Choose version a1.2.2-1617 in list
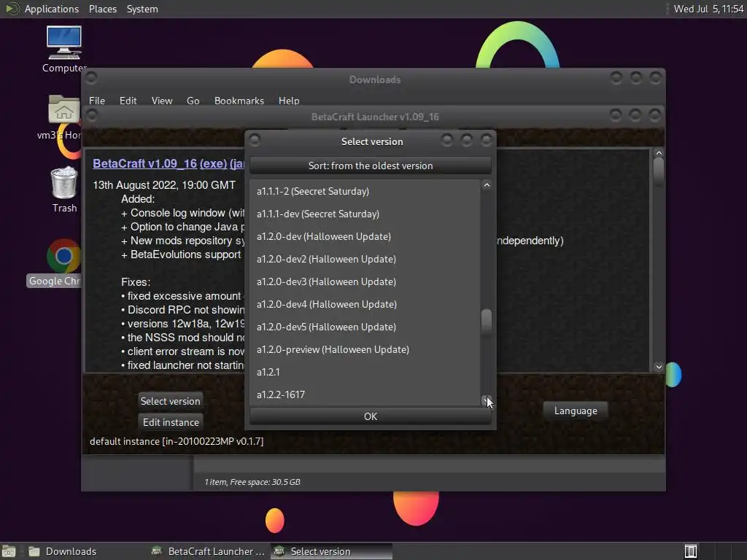Screen dimensions: 747x560 (365, 394)
